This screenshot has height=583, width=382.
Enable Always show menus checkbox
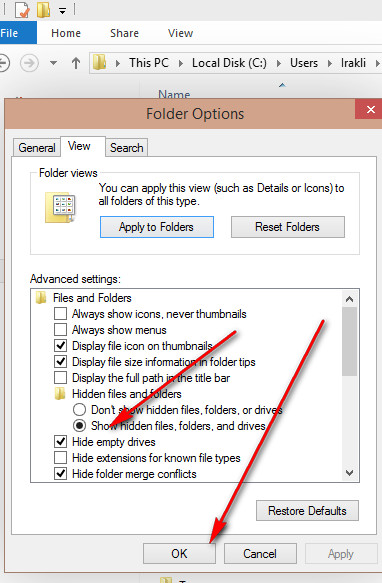[60, 330]
